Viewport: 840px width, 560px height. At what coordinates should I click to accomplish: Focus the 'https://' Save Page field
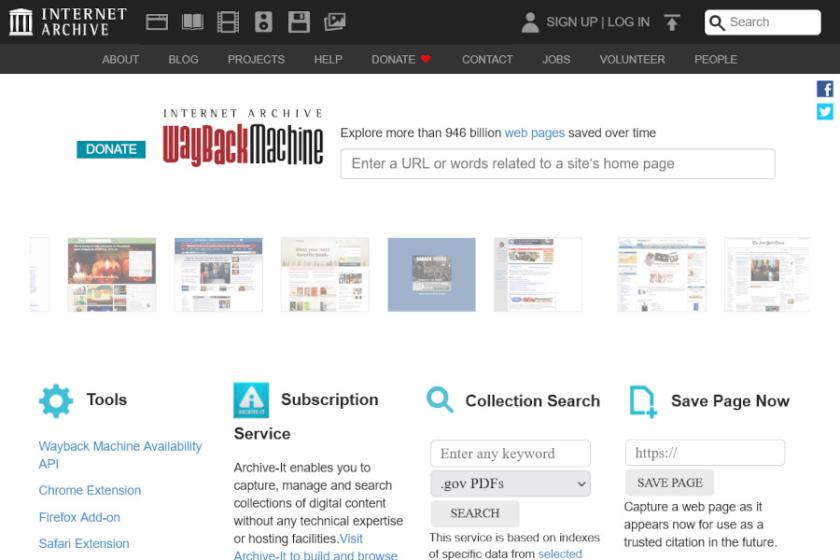(x=705, y=453)
